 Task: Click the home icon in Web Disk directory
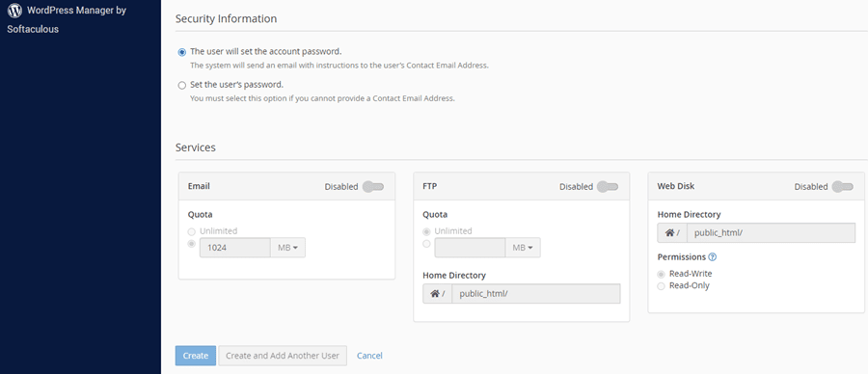click(x=670, y=233)
